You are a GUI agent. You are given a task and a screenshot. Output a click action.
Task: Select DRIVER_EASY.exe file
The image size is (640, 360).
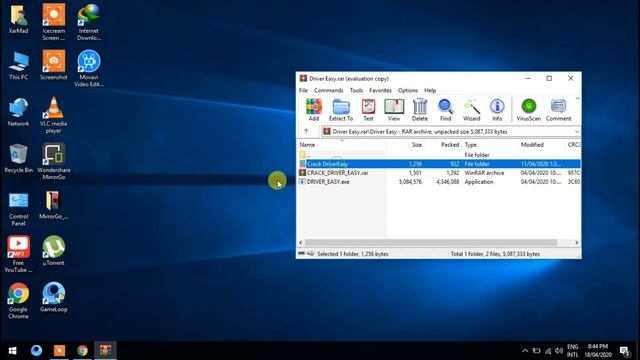(x=439, y=182)
